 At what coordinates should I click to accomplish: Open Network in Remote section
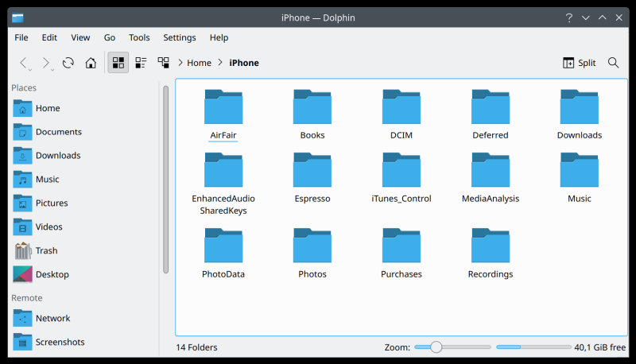click(x=52, y=318)
